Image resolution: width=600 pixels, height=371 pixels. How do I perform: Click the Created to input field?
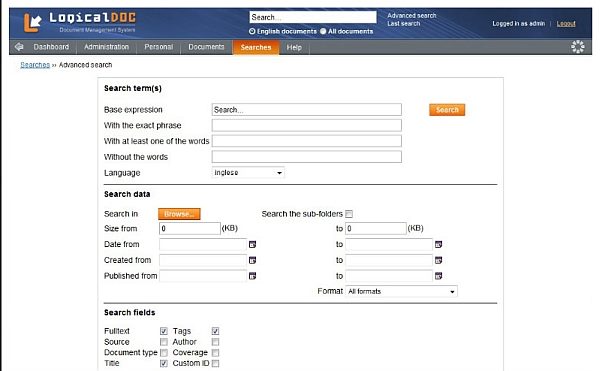389,260
